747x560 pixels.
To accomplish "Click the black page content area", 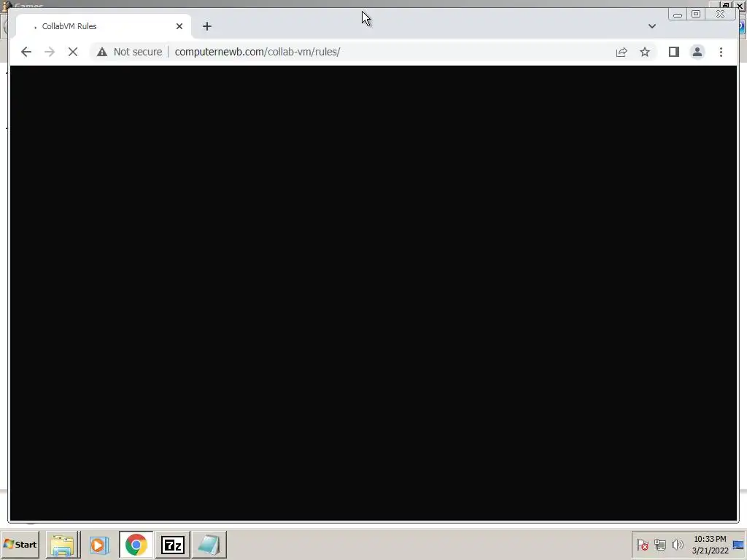I will [373, 293].
